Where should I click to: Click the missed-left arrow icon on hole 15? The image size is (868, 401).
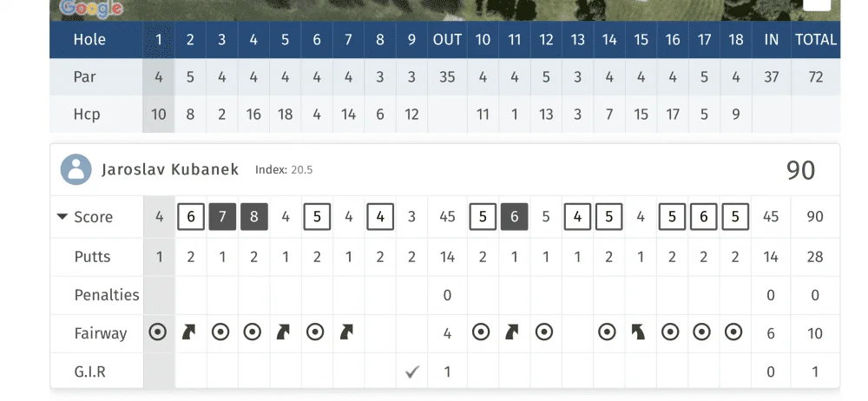[639, 332]
